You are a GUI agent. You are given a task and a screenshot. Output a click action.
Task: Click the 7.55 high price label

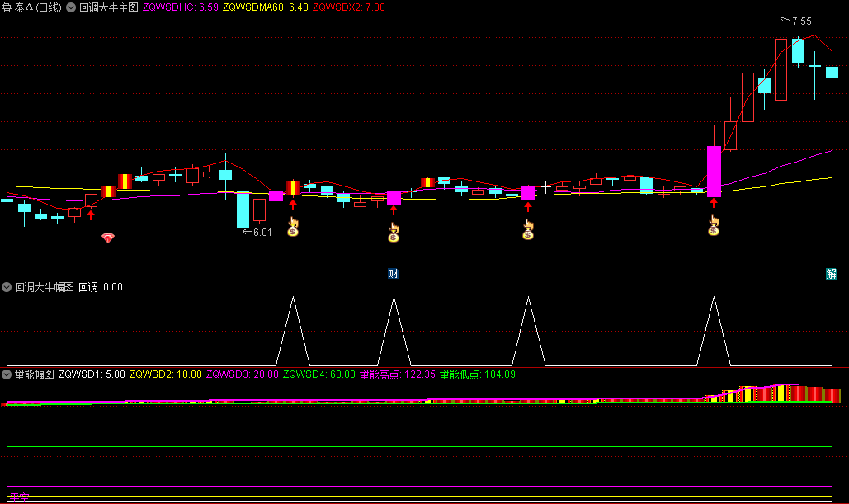[801, 21]
